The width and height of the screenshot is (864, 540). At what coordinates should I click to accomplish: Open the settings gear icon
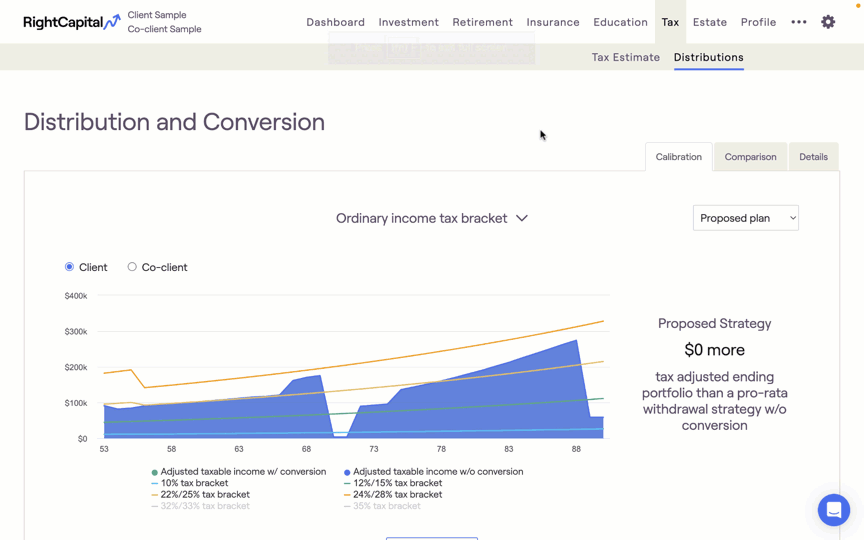click(x=828, y=22)
